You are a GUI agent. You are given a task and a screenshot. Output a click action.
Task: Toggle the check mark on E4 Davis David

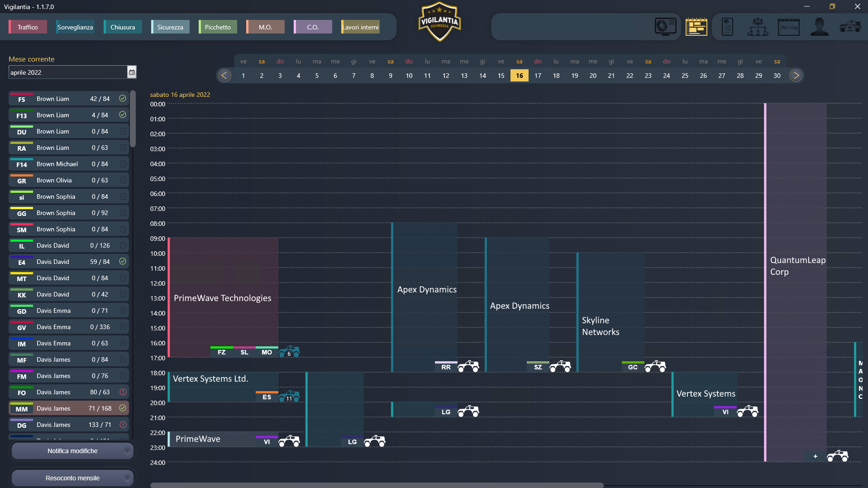123,261
